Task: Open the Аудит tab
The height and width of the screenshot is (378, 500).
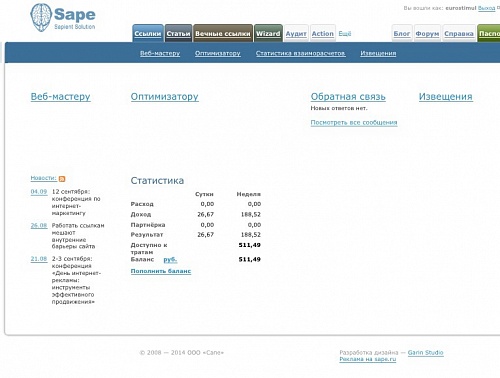Action: (296, 34)
